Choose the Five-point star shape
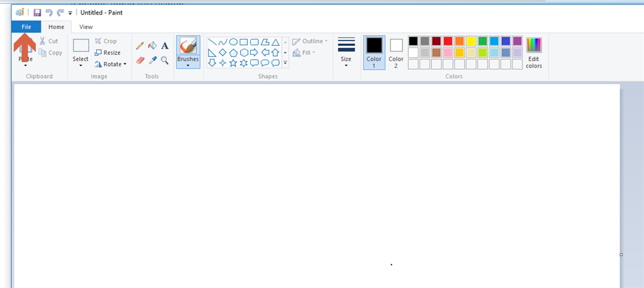Viewport: 644px width, 288px height. (x=233, y=64)
